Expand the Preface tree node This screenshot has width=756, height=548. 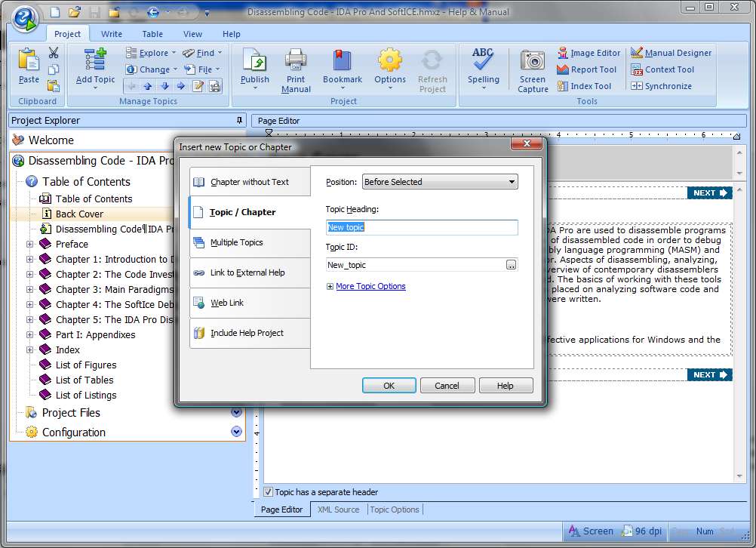(x=29, y=244)
